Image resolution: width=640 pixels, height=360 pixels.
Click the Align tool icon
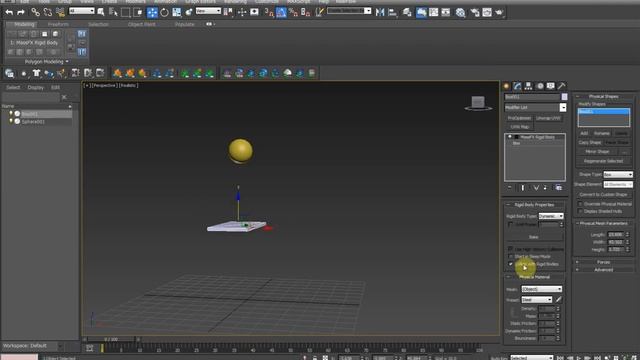(x=392, y=12)
